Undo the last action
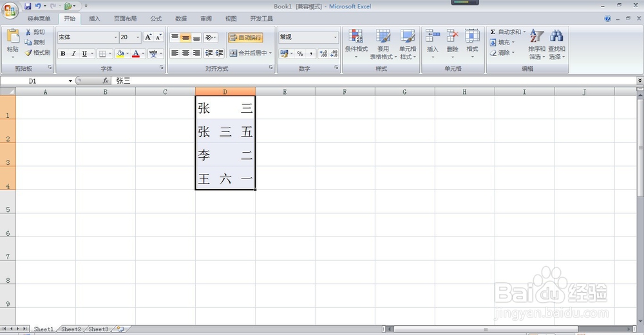The height and width of the screenshot is (335, 644). tap(38, 6)
